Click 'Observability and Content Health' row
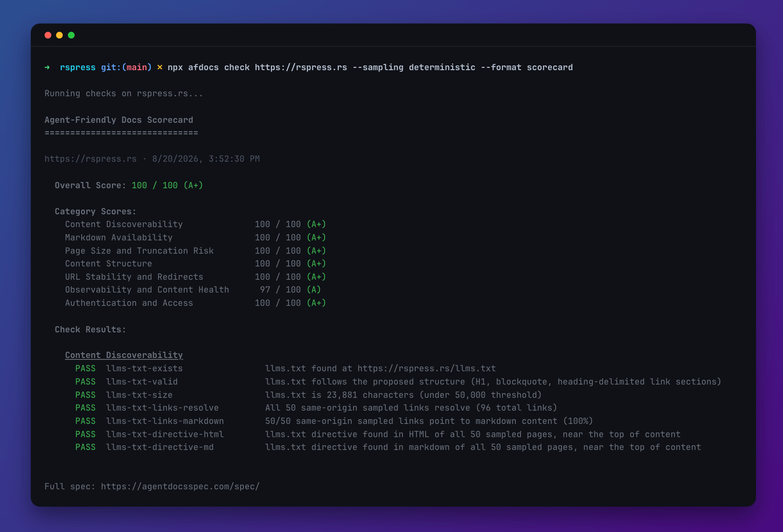 coord(193,290)
